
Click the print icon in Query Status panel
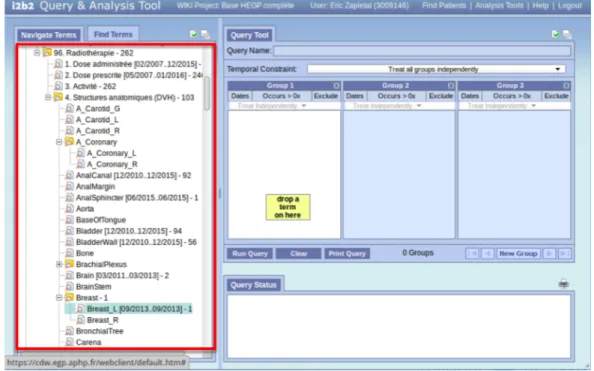click(x=563, y=283)
